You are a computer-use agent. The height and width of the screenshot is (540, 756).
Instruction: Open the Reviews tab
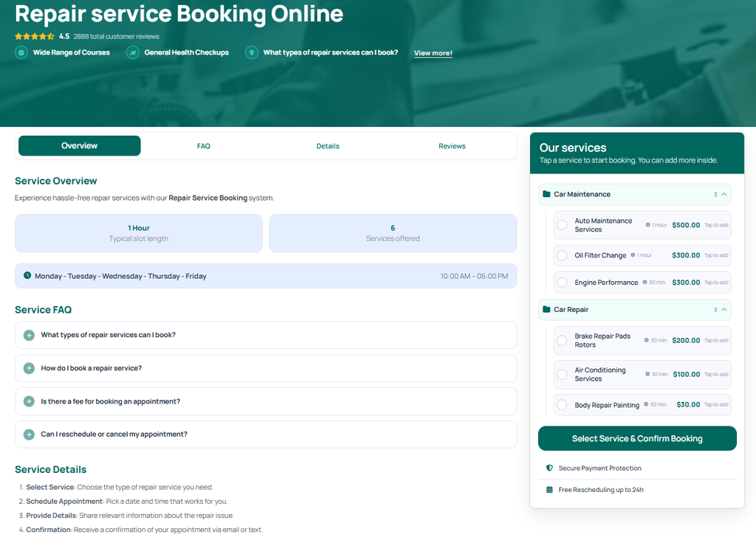(x=452, y=146)
